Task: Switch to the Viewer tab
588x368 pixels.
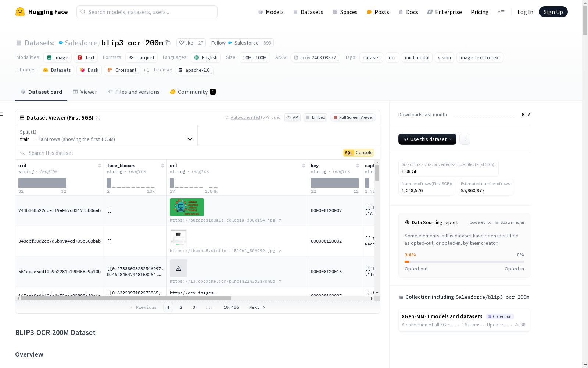Action: click(85, 92)
